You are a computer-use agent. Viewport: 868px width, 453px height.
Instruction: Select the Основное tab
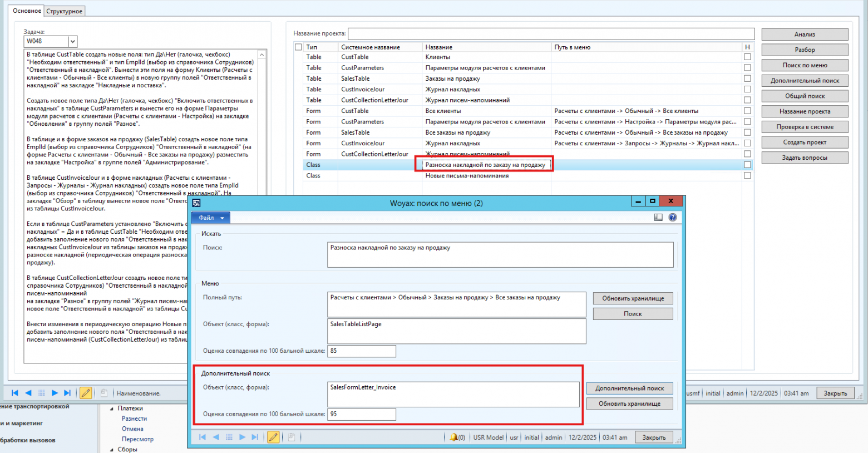tap(27, 11)
